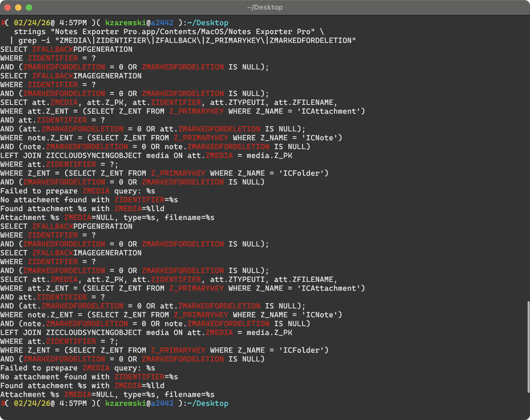
Task: Click the kzaremski username in the top prompt
Action: 125,23
